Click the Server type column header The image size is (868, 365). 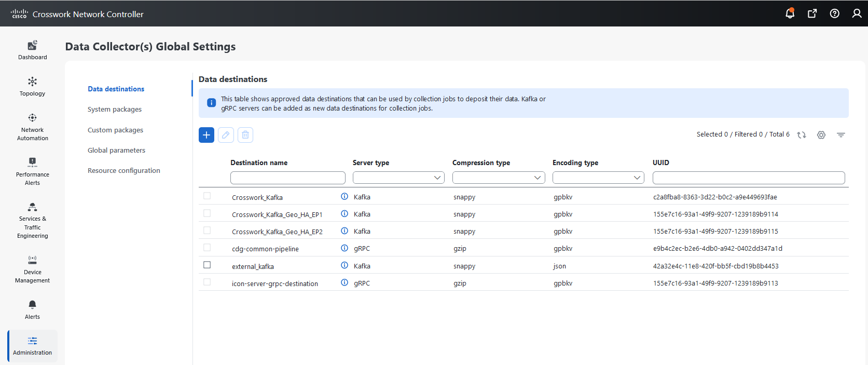(x=371, y=163)
